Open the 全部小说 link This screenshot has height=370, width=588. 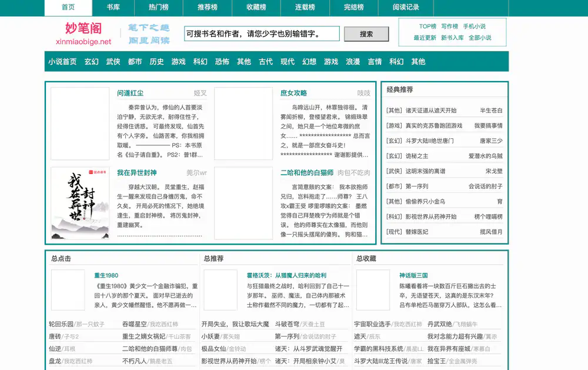pos(480,38)
